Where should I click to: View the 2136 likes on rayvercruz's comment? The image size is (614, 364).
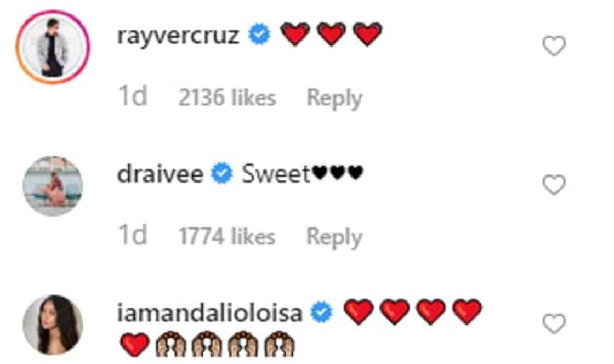(x=227, y=98)
